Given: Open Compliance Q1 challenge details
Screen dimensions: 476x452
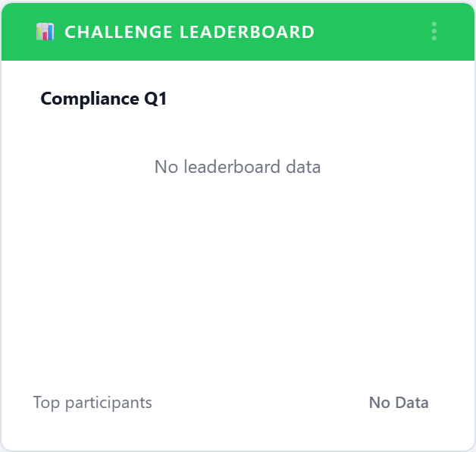Looking at the screenshot, I should pos(104,99).
